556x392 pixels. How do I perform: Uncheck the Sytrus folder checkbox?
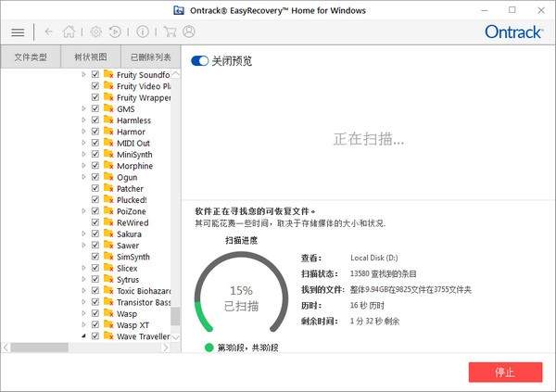95,280
